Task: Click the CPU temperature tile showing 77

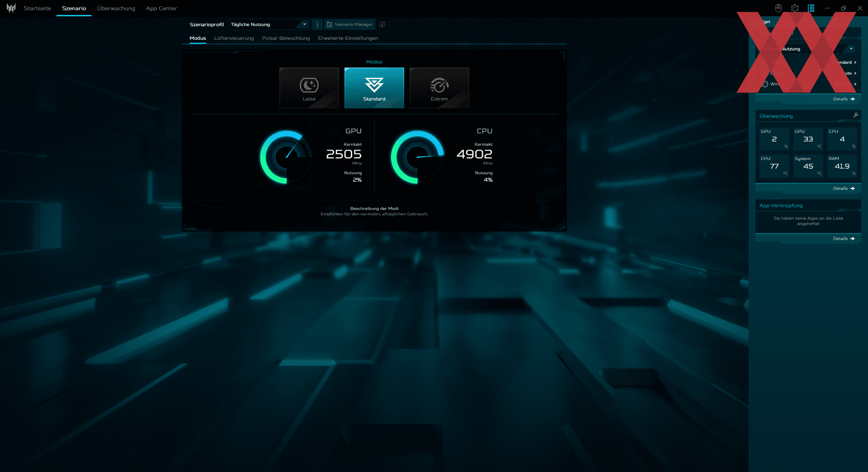Action: pyautogui.click(x=774, y=166)
